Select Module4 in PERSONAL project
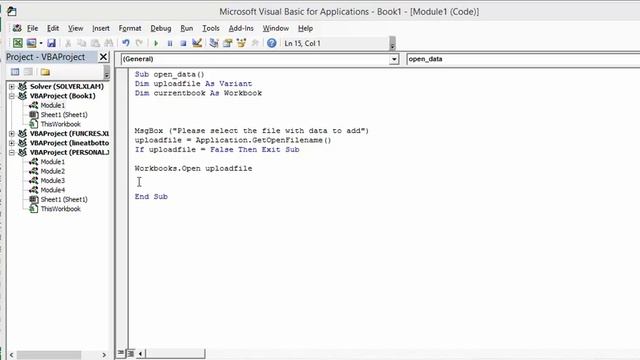640x360 pixels. [x=52, y=190]
